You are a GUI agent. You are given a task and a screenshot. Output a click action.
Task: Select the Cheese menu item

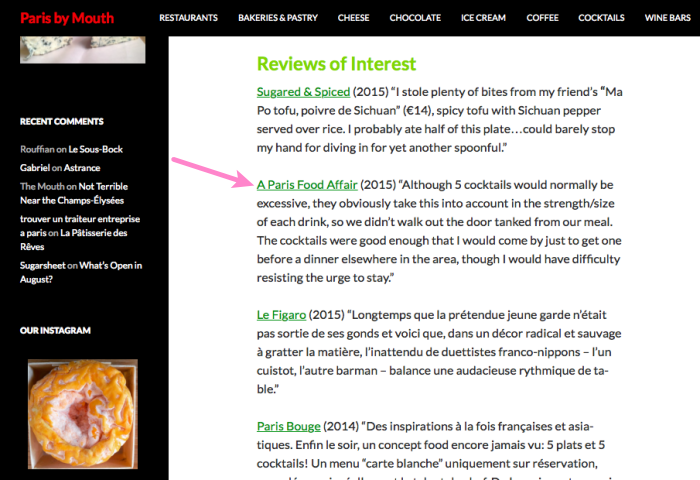(x=354, y=18)
